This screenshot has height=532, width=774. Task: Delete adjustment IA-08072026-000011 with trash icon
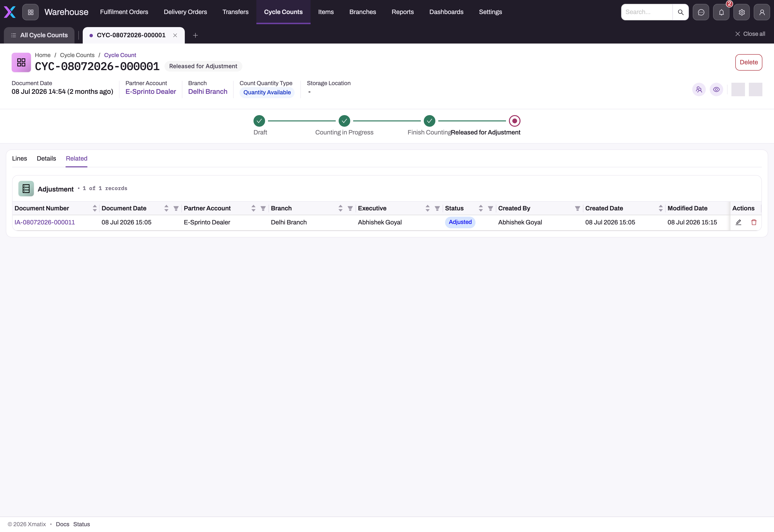point(754,222)
